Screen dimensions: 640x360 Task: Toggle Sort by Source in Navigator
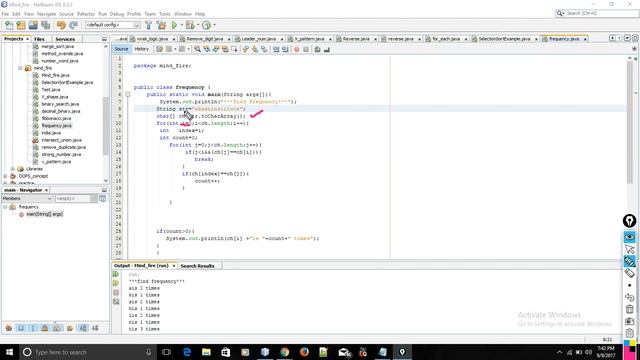point(95,328)
